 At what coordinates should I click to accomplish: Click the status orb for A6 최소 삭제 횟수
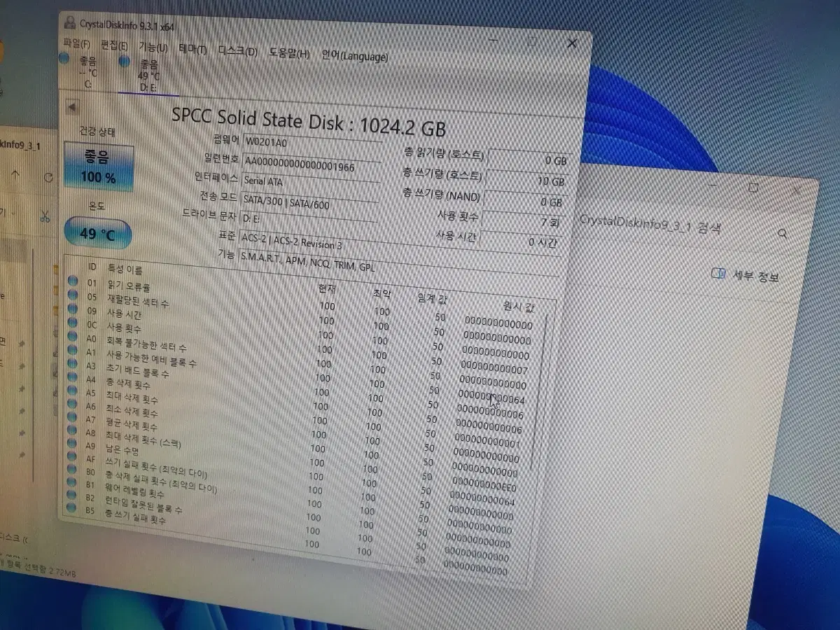[72, 405]
